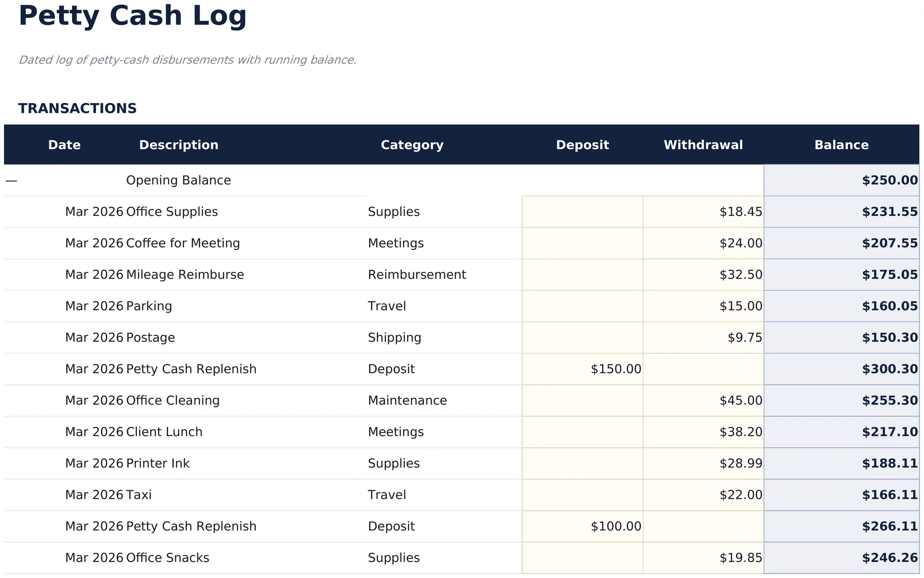Click the subtitle about petty-cash disbursements
924x578 pixels.
(x=188, y=60)
